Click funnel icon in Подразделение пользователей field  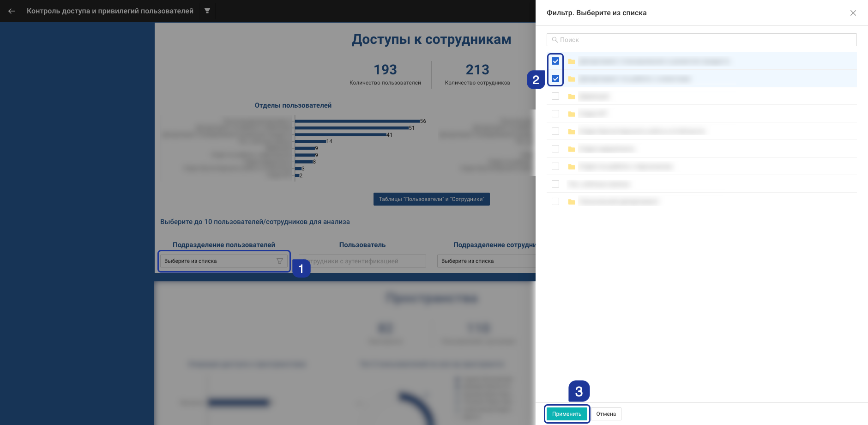point(279,261)
